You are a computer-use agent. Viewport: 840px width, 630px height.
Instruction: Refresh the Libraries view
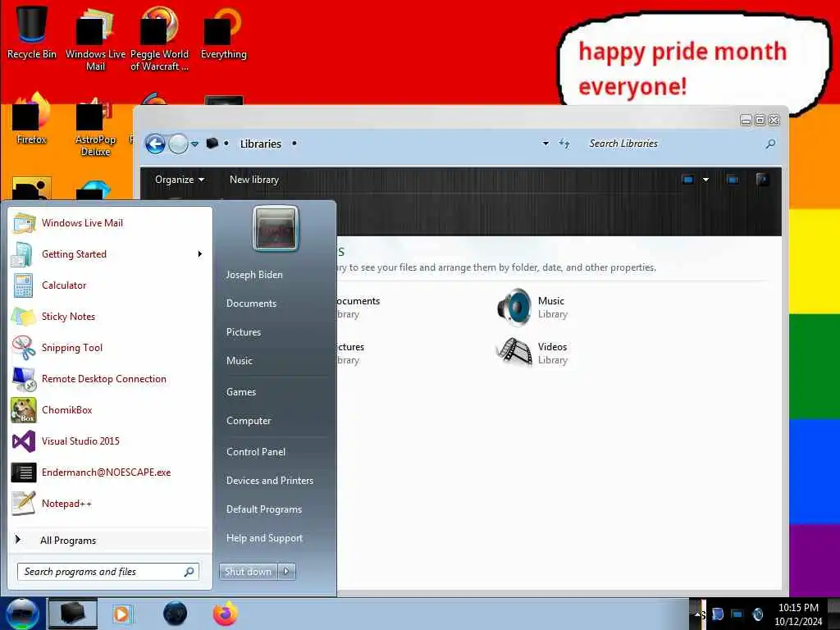(x=564, y=144)
